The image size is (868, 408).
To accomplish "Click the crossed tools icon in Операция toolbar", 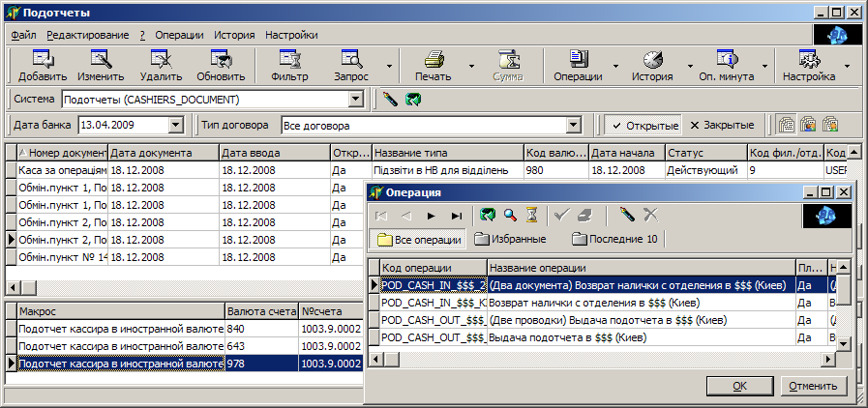I will [651, 216].
